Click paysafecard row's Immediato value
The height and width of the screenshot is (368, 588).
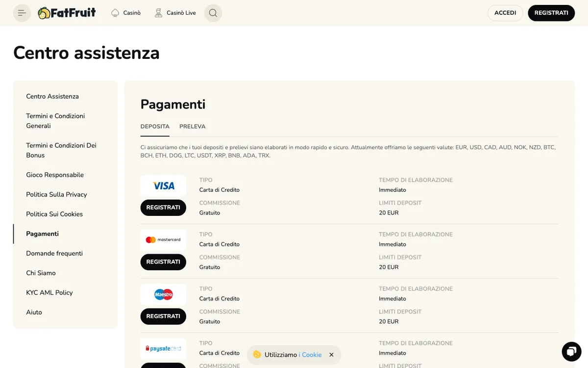392,353
